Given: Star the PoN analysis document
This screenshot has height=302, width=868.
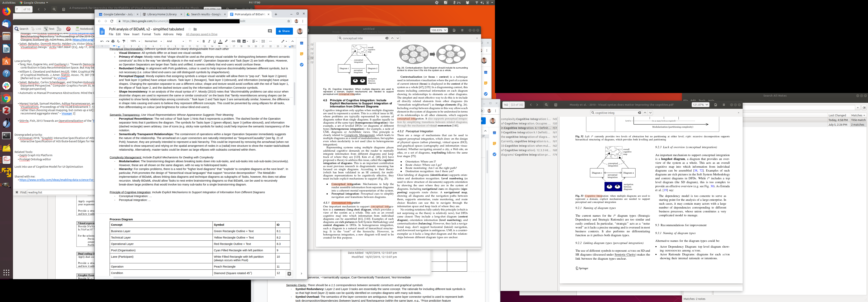Looking at the screenshot, I should point(189,29).
